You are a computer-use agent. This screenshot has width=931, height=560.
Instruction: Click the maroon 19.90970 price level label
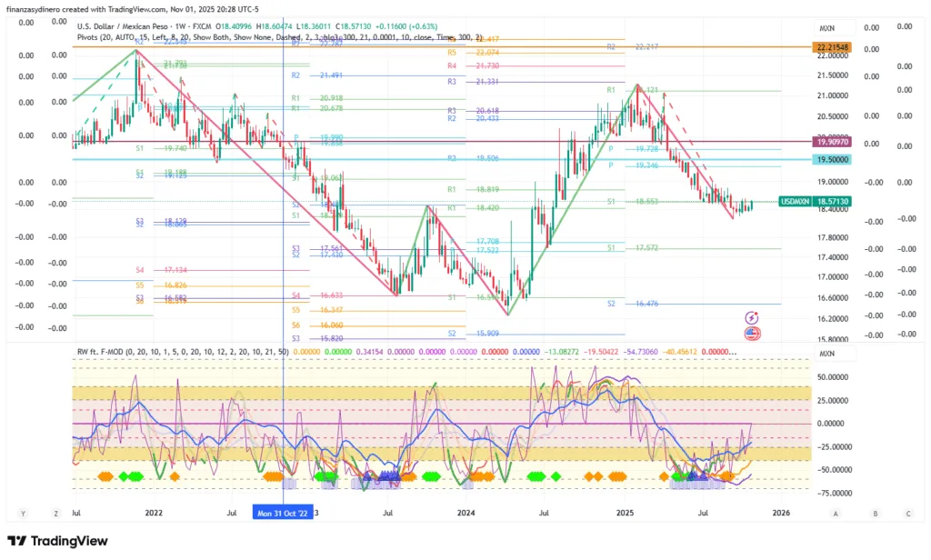[x=832, y=142]
